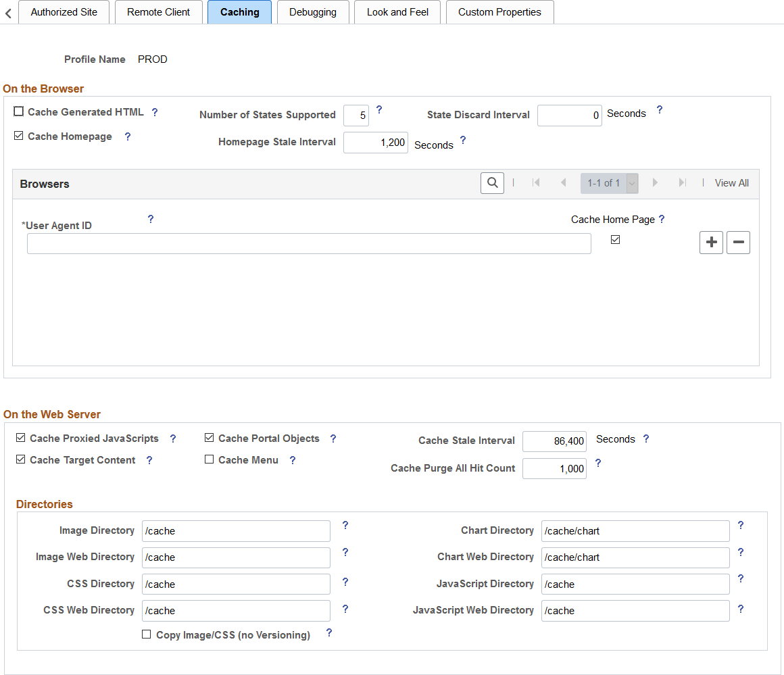Click the Chart Web Directory field
784x675 pixels.
click(x=635, y=557)
